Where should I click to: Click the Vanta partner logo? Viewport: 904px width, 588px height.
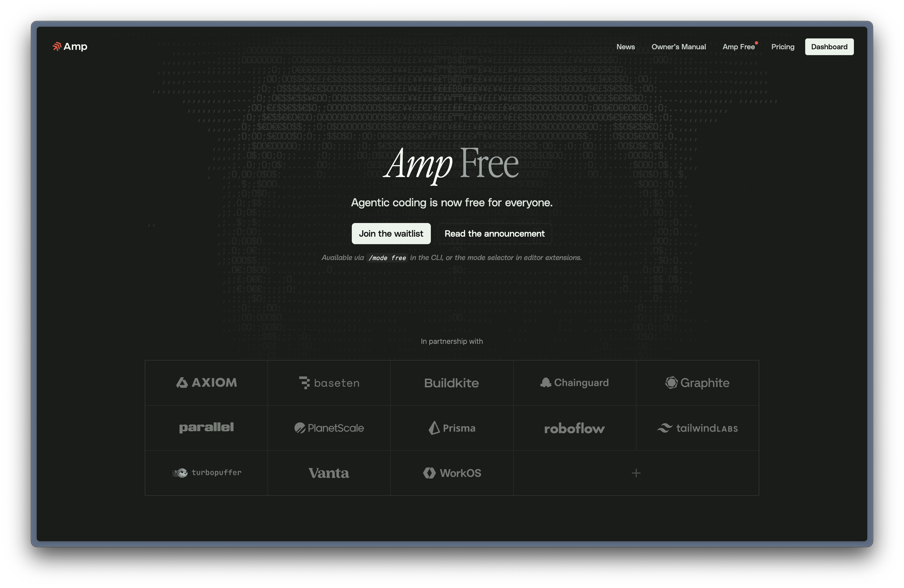coord(329,473)
